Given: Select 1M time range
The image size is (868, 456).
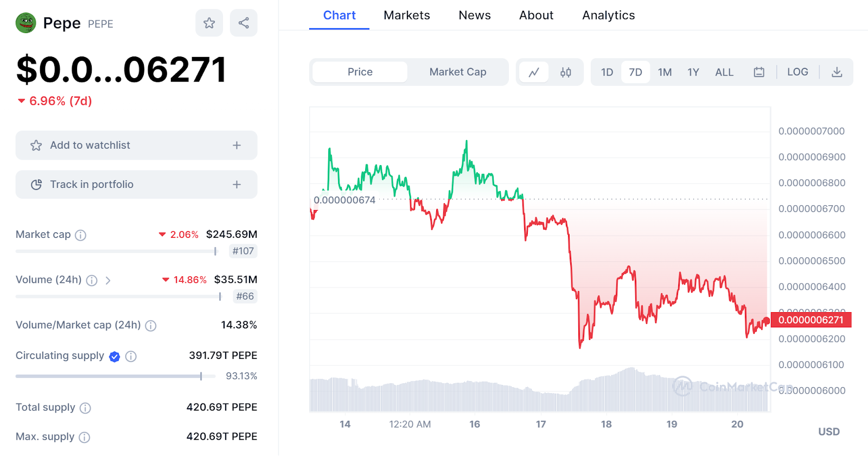Looking at the screenshot, I should [665, 72].
